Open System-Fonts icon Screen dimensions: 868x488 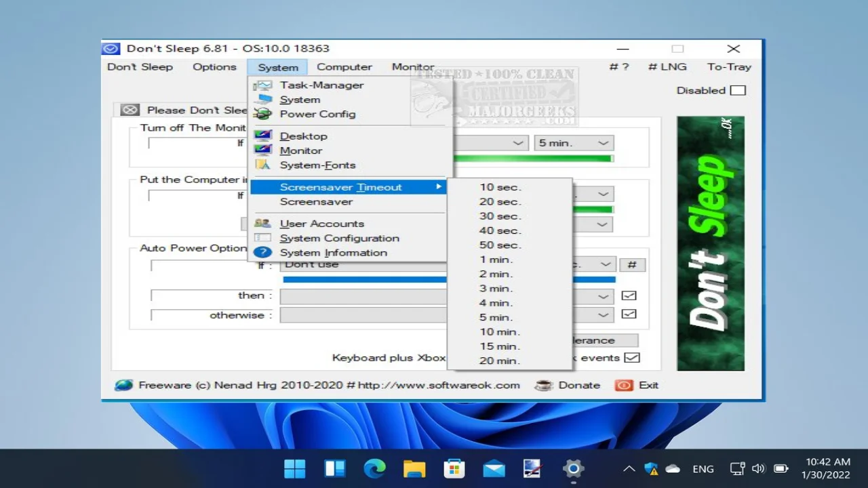(x=263, y=165)
